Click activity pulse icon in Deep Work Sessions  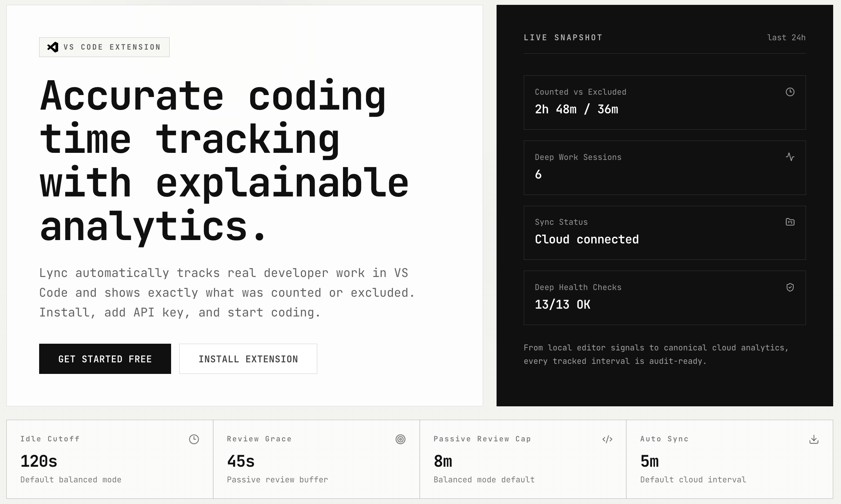pos(790,157)
